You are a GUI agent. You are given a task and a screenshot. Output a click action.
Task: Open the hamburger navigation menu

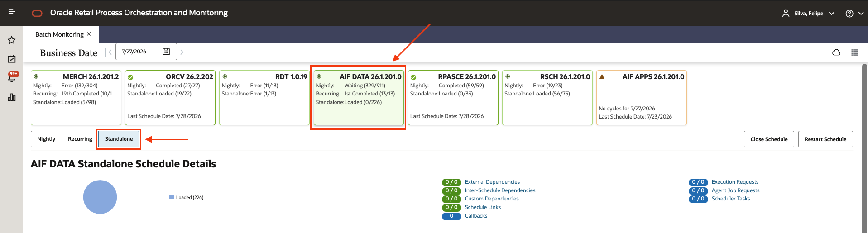[12, 12]
